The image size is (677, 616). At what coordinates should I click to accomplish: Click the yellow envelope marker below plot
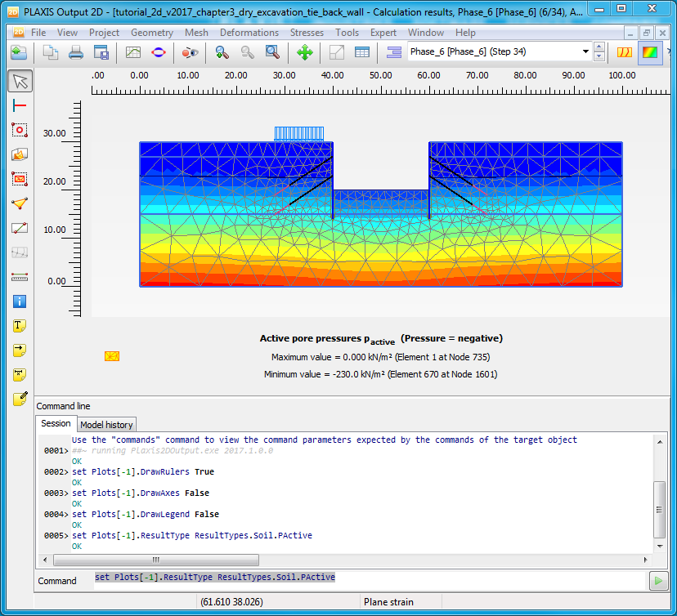[x=112, y=356]
